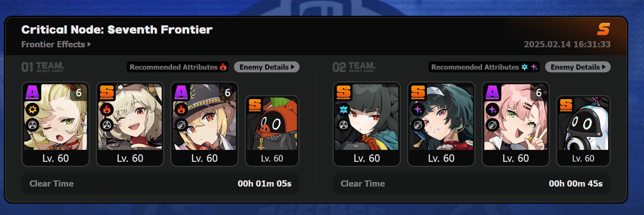The image size is (644, 215).
Task: Click the fire element icon on the capped agent
Action: click(x=181, y=110)
